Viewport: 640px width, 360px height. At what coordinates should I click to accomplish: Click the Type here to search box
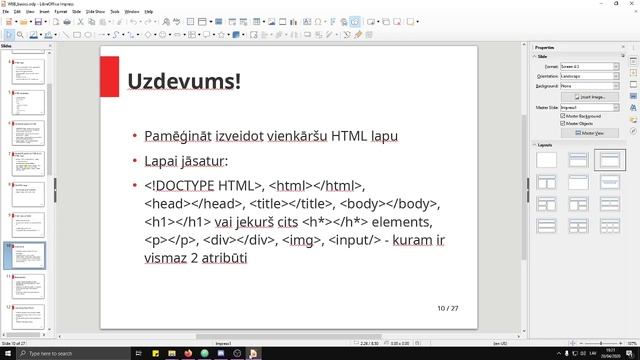coord(73,353)
